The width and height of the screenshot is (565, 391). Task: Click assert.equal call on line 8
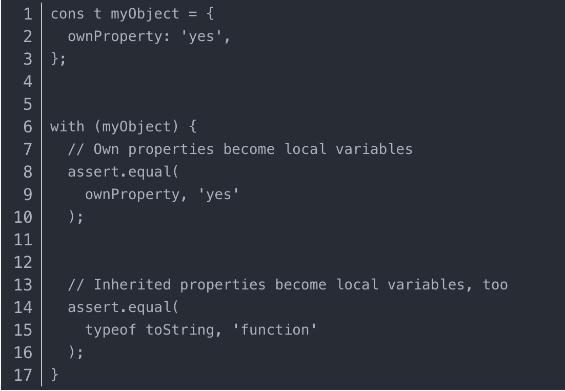click(123, 172)
